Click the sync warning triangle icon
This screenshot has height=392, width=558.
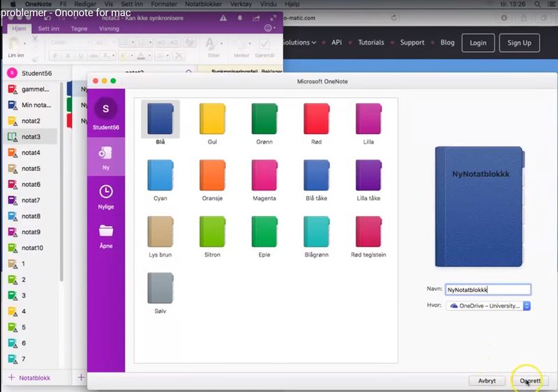[x=223, y=18]
